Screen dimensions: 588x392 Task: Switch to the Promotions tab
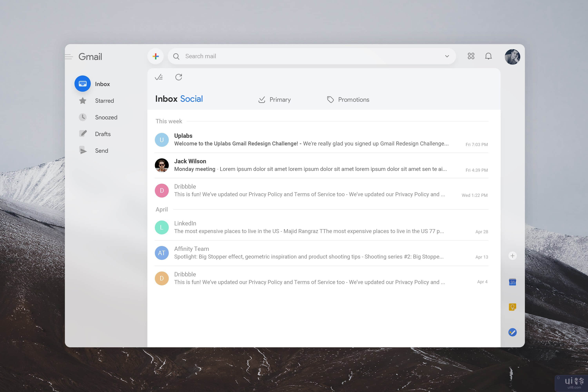point(348,100)
